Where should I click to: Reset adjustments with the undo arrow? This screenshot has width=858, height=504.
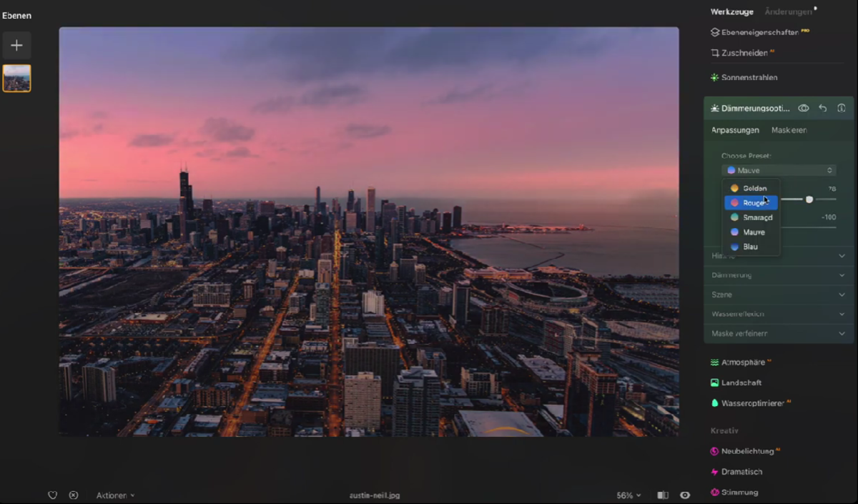(x=822, y=108)
